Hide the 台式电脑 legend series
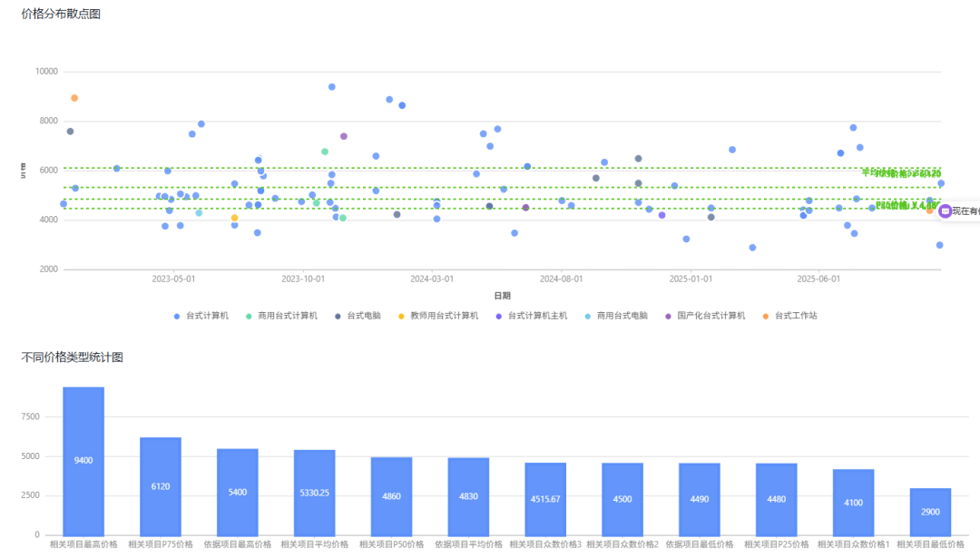The width and height of the screenshot is (980, 558). click(x=357, y=316)
